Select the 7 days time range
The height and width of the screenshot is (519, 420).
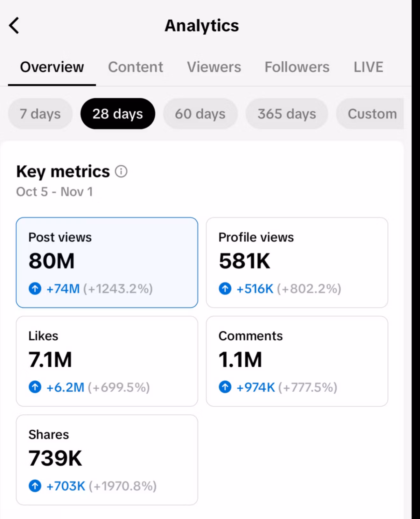click(x=40, y=114)
